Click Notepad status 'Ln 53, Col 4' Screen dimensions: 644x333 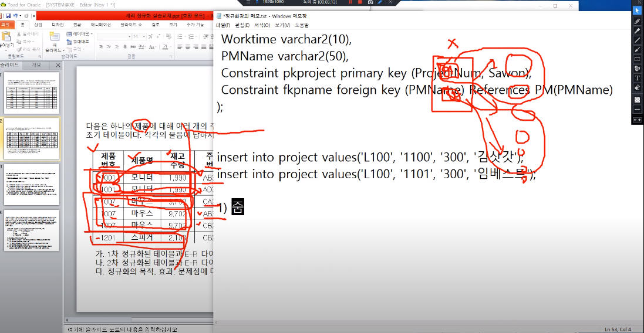point(618,329)
